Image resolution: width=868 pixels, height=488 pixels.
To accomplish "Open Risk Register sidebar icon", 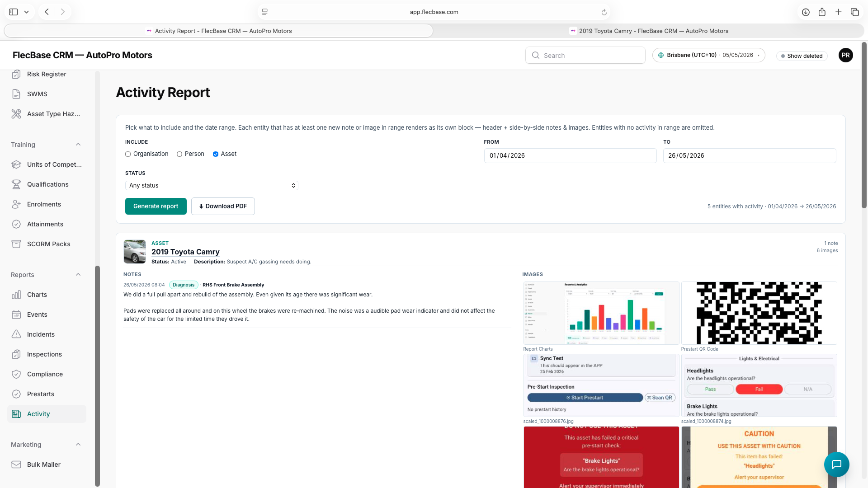I will click(x=16, y=74).
